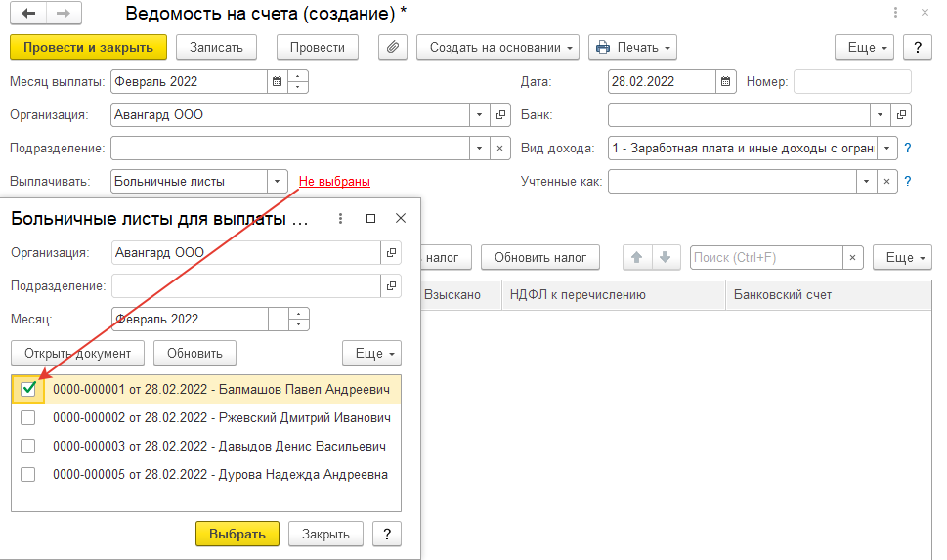947x560 pixels.
Task: Expand the Учтенные как dropdown
Action: tap(866, 181)
